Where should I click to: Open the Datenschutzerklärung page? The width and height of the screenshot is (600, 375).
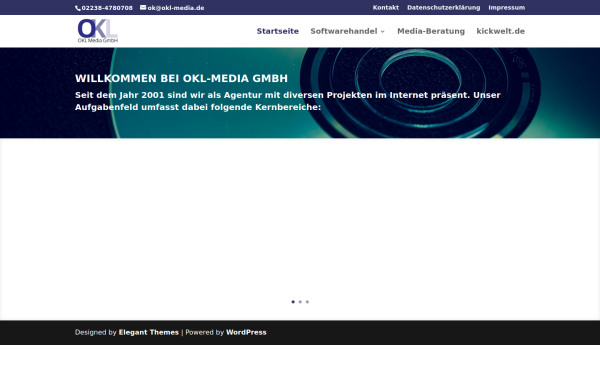(443, 8)
